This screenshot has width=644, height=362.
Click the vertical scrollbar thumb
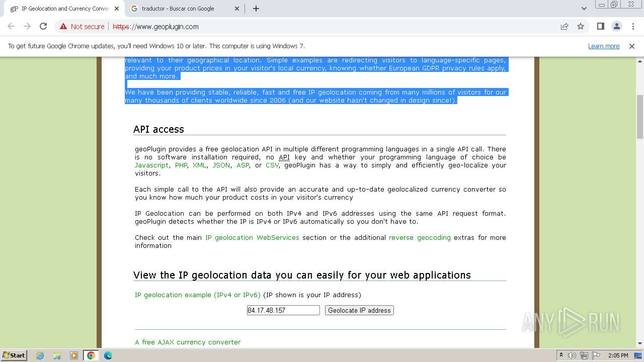(x=640, y=117)
